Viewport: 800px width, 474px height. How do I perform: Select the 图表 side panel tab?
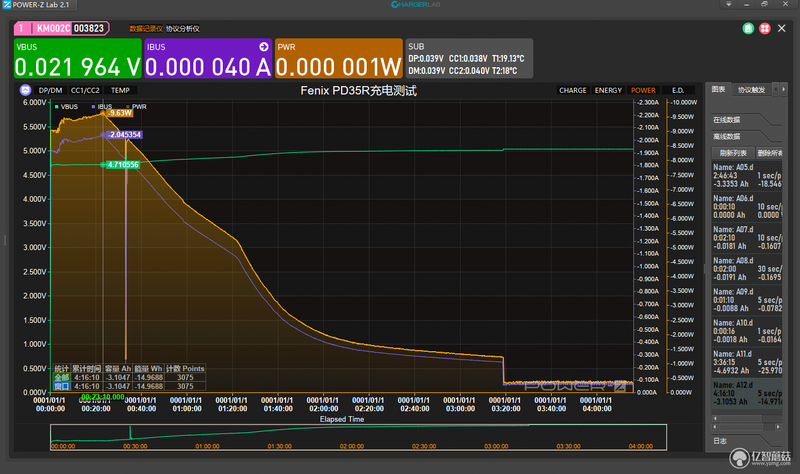point(718,89)
